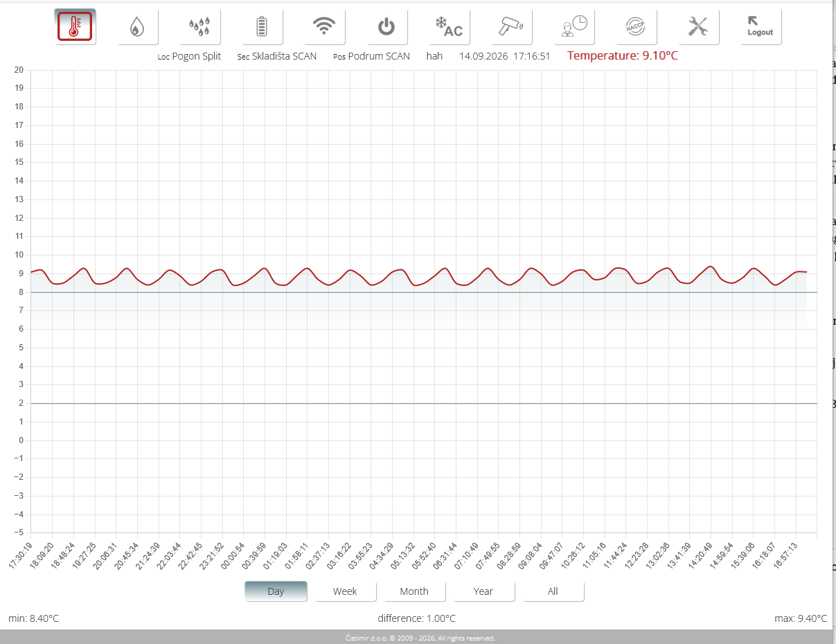Select the Day range tab
The width and height of the screenshot is (836, 644).
point(276,591)
